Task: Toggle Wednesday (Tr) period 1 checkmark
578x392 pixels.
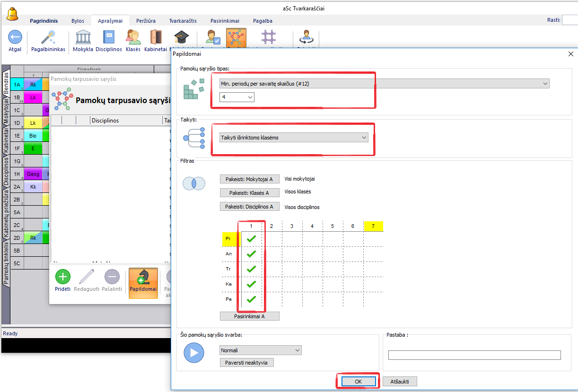Action: [x=251, y=269]
